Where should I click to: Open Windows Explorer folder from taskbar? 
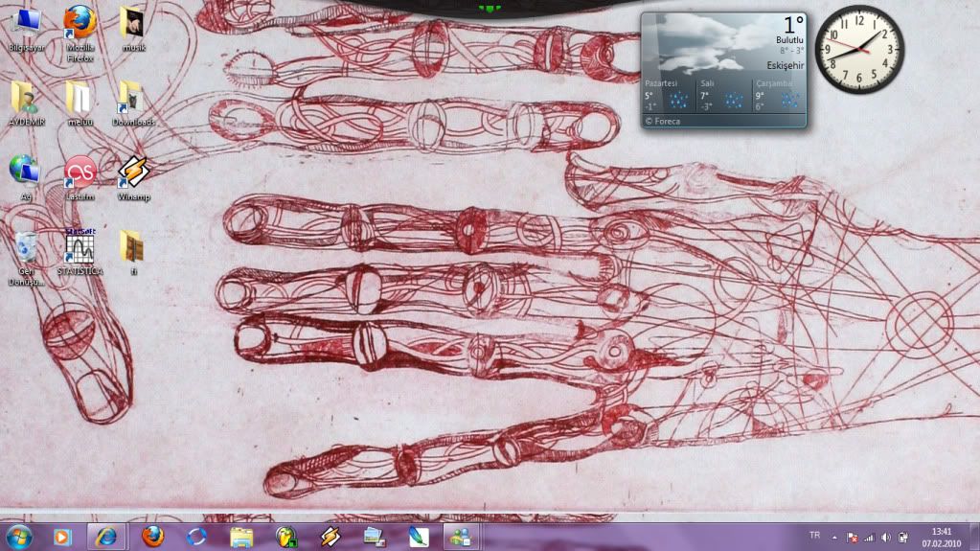(241, 537)
